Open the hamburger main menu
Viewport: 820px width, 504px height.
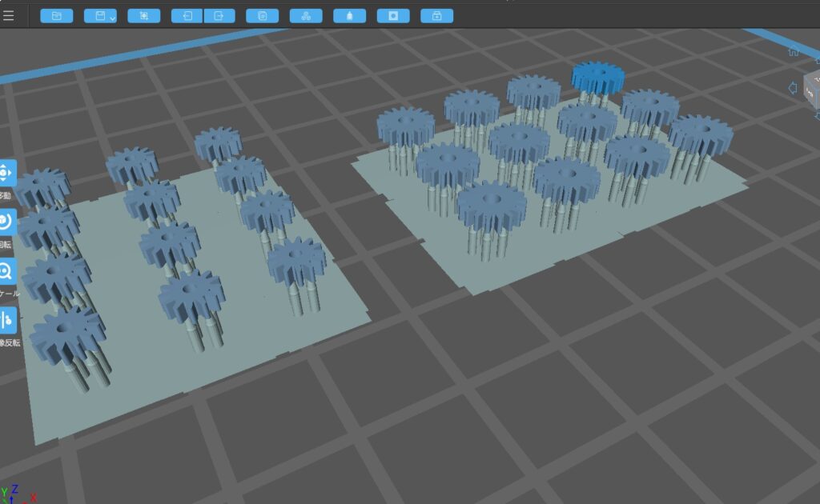8,16
